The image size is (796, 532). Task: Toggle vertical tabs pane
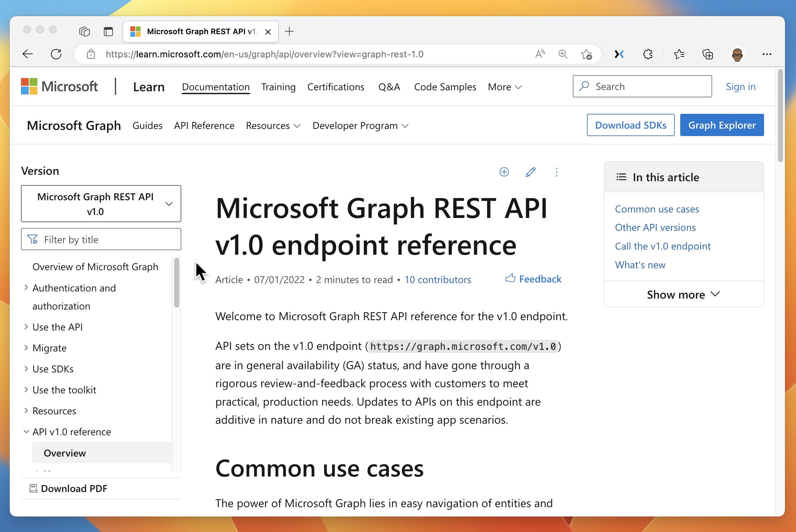point(108,32)
